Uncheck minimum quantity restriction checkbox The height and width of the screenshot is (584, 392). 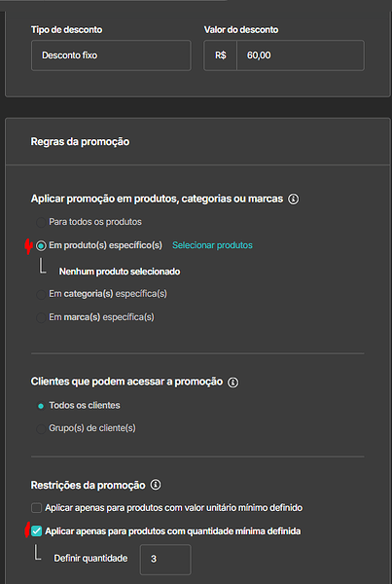(x=37, y=531)
